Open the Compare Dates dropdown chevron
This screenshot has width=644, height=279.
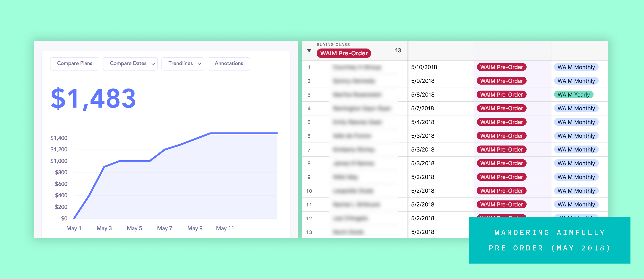pos(153,64)
